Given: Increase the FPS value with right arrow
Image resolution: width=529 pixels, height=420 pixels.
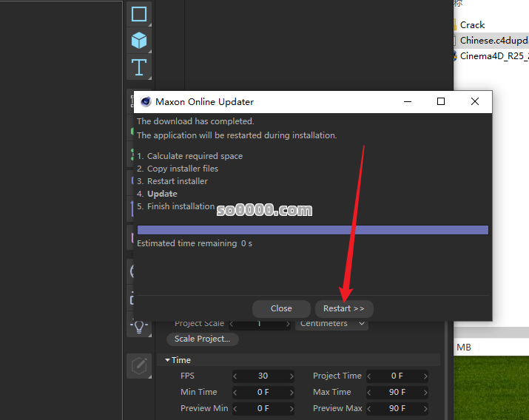Looking at the screenshot, I should click(x=292, y=376).
